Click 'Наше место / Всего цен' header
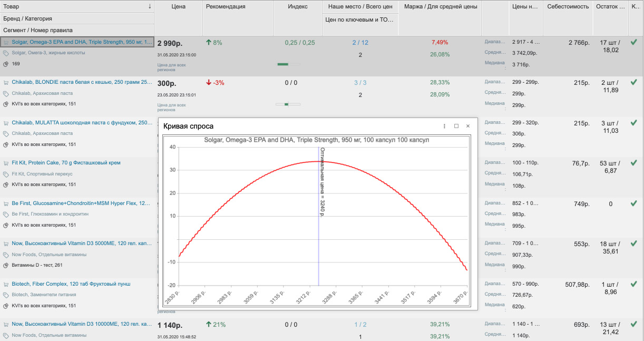This screenshot has height=341, width=644. [360, 6]
